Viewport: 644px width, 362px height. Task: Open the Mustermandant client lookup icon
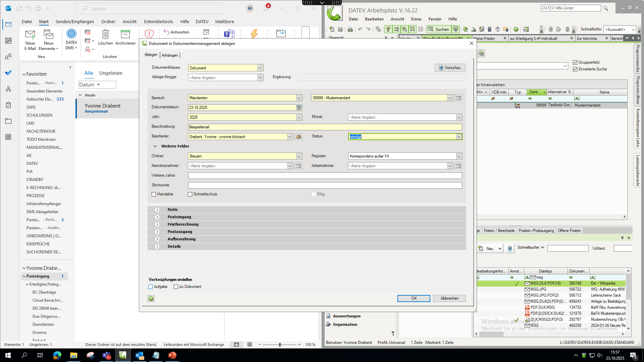click(458, 98)
